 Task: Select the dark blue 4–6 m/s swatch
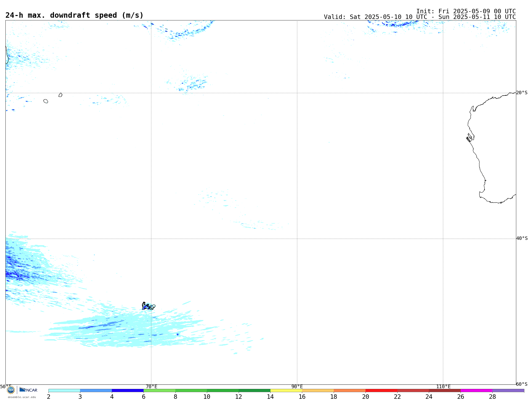pyautogui.click(x=128, y=391)
